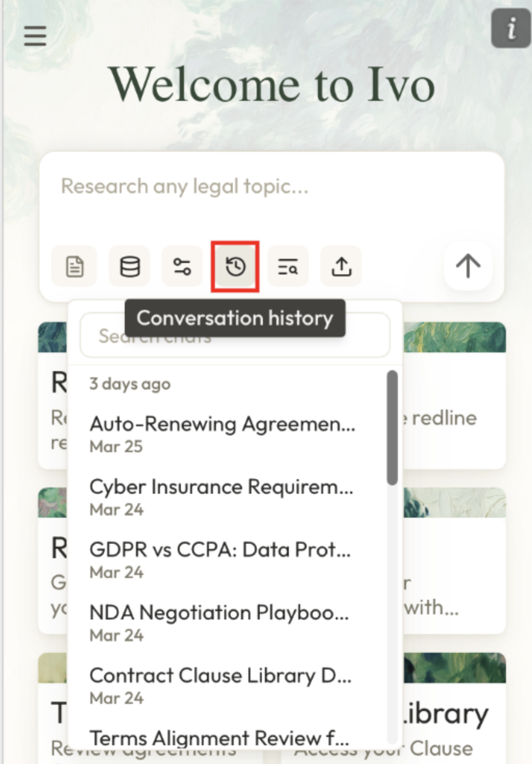Open the sliders settings icon
This screenshot has height=764, width=532.
(x=182, y=267)
